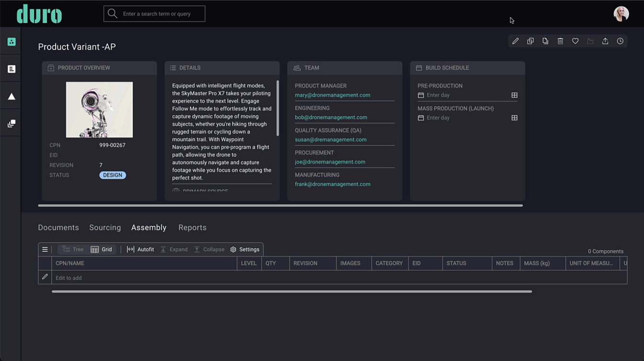Expand all assembly rows
Screen dimensions: 644x361
[173, 249]
